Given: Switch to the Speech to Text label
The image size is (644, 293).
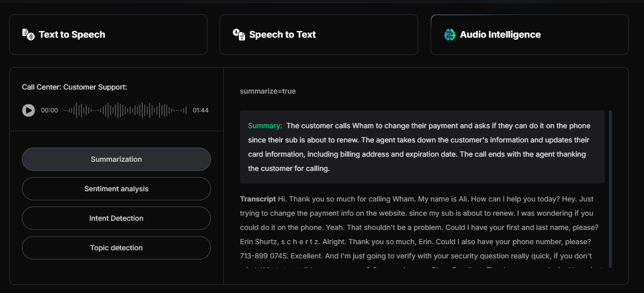Looking at the screenshot, I should [x=282, y=35].
